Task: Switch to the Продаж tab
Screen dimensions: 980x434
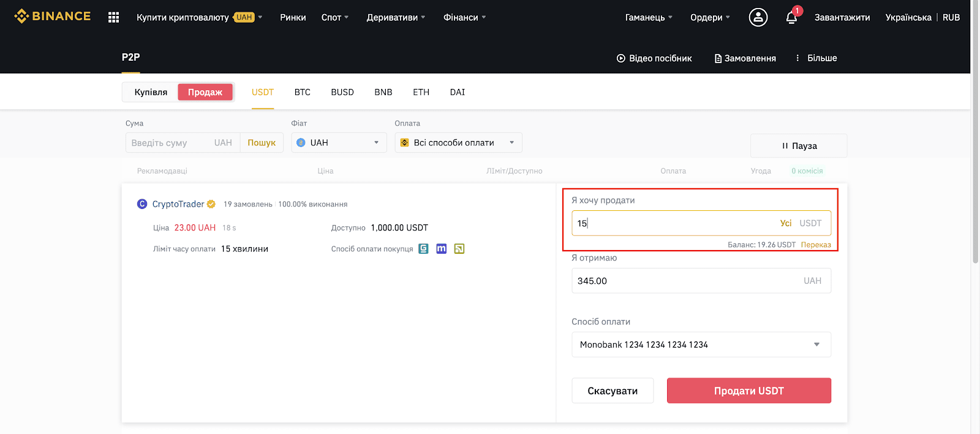Action: pos(205,92)
